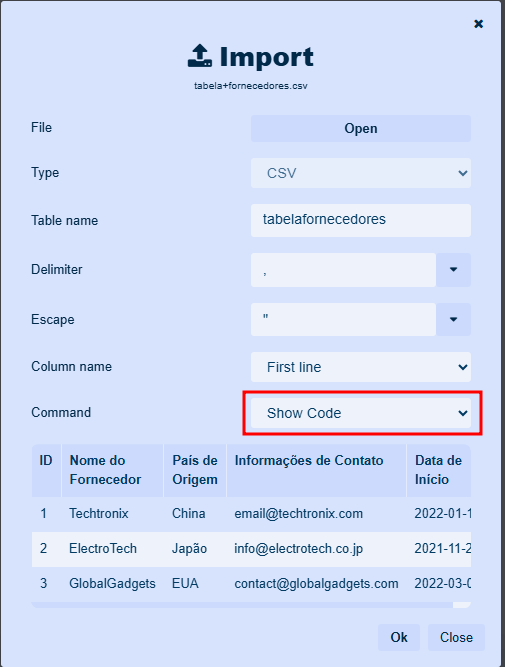The image size is (505, 667).
Task: Click info@electrotech.co.jp cell
Action: point(316,549)
